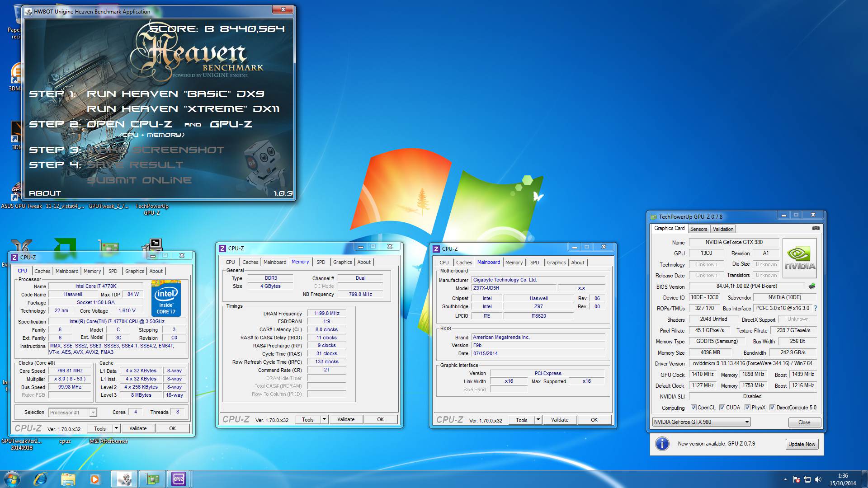This screenshot has height=488, width=868.
Task: Open the ASUS GPU Tweak desktop shortcut
Action: (x=21, y=206)
